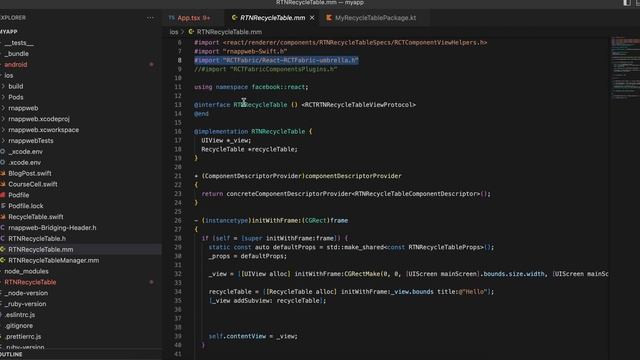Expand the Pods folder chevron
The width and height of the screenshot is (640, 360).
3,97
